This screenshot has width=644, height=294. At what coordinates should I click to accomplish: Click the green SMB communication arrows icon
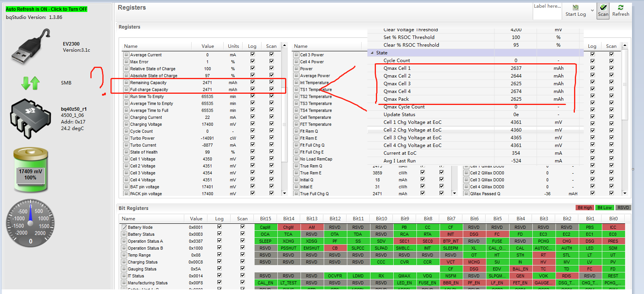pyautogui.click(x=31, y=83)
